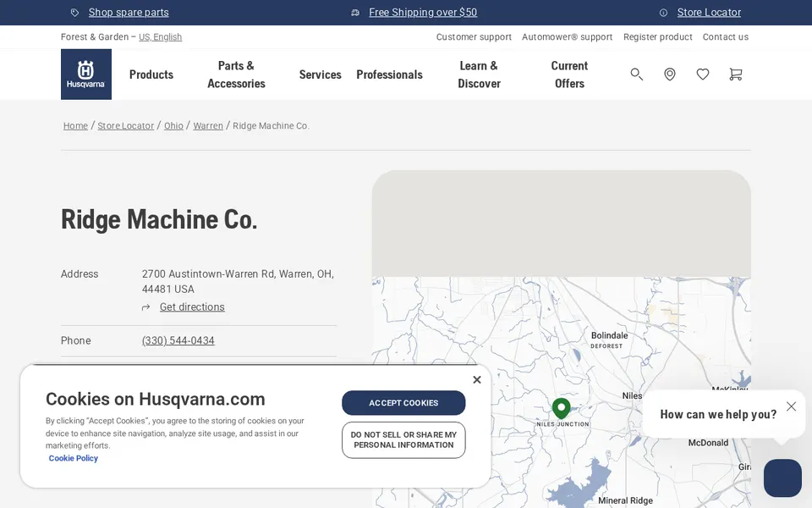The height and width of the screenshot is (508, 812).
Task: Click the tag icon beside Shop spare parts
Action: [x=74, y=13]
